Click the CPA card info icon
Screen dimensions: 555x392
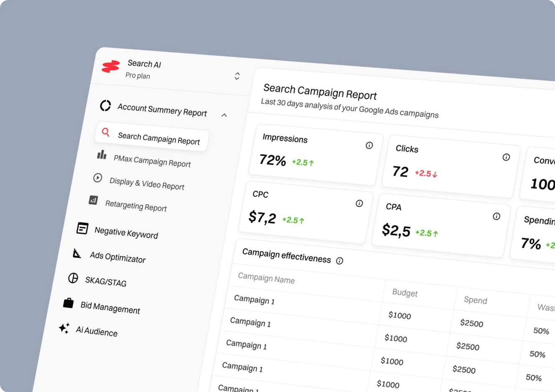click(x=496, y=216)
